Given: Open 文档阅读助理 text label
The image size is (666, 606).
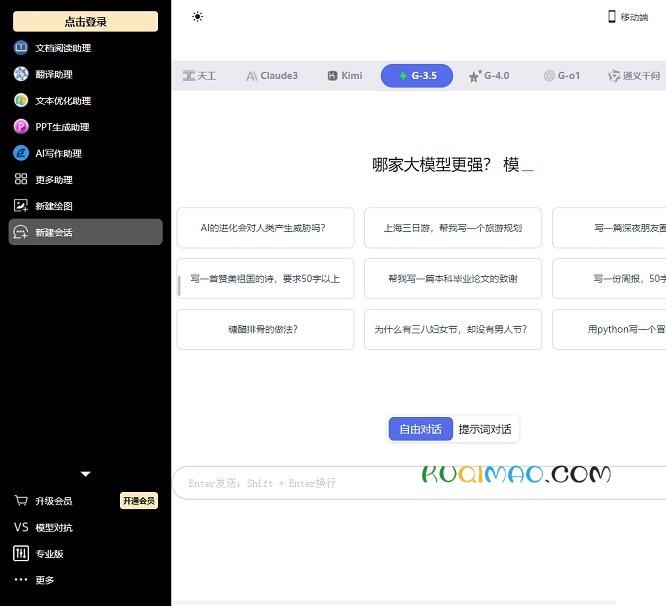Looking at the screenshot, I should tap(63, 48).
